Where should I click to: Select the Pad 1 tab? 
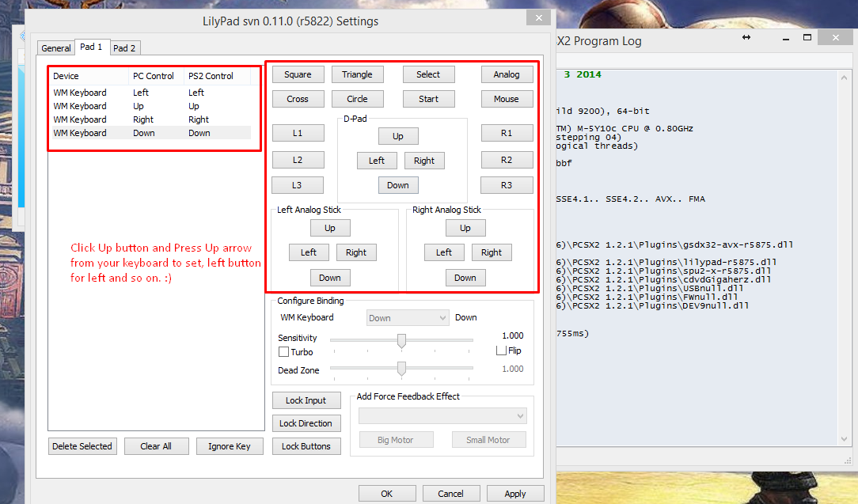pos(91,47)
